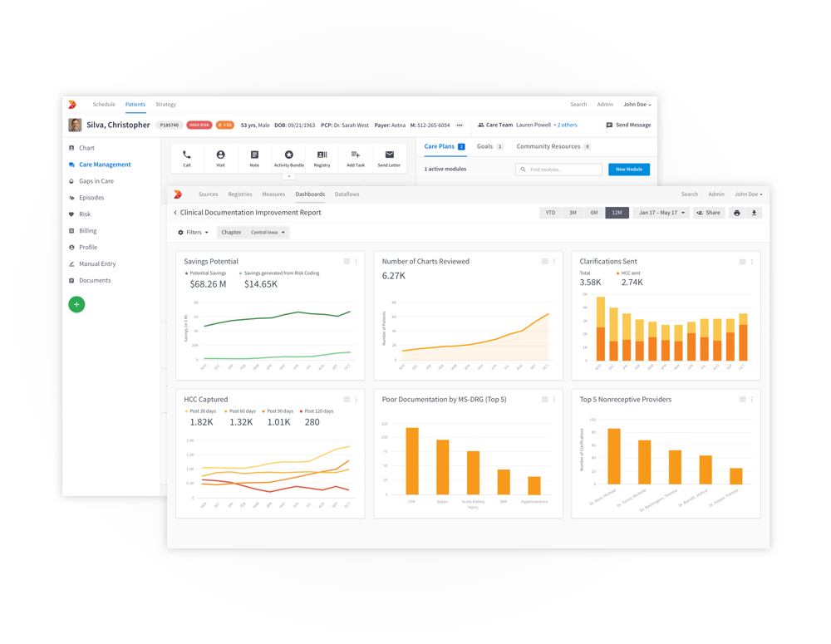Select the YTD time range
Screen dimensions: 831x644
click(550, 213)
